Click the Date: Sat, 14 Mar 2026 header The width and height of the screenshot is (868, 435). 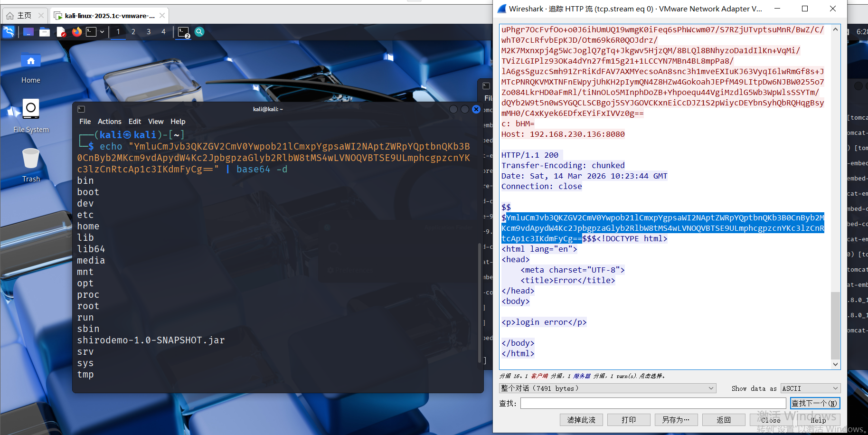click(585, 176)
